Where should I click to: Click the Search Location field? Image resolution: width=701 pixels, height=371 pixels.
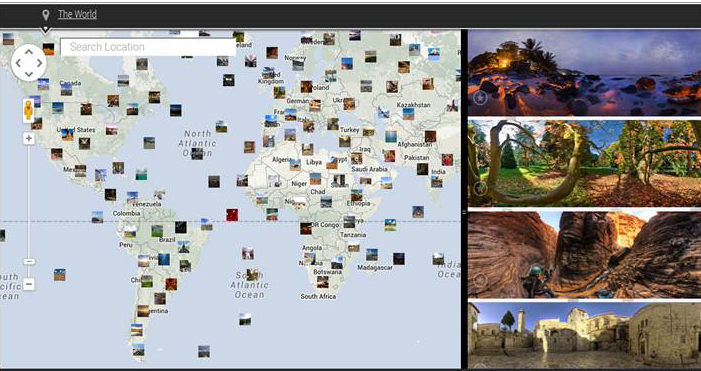click(x=148, y=47)
